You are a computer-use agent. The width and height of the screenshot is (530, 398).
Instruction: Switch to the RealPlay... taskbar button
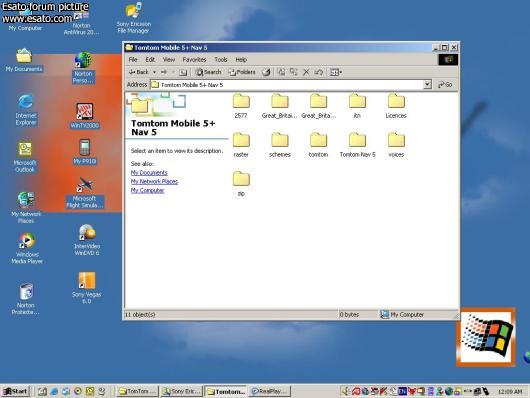point(270,391)
